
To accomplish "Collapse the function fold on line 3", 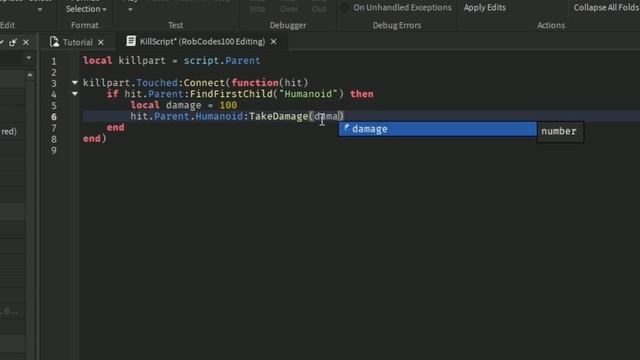I will tap(75, 82).
